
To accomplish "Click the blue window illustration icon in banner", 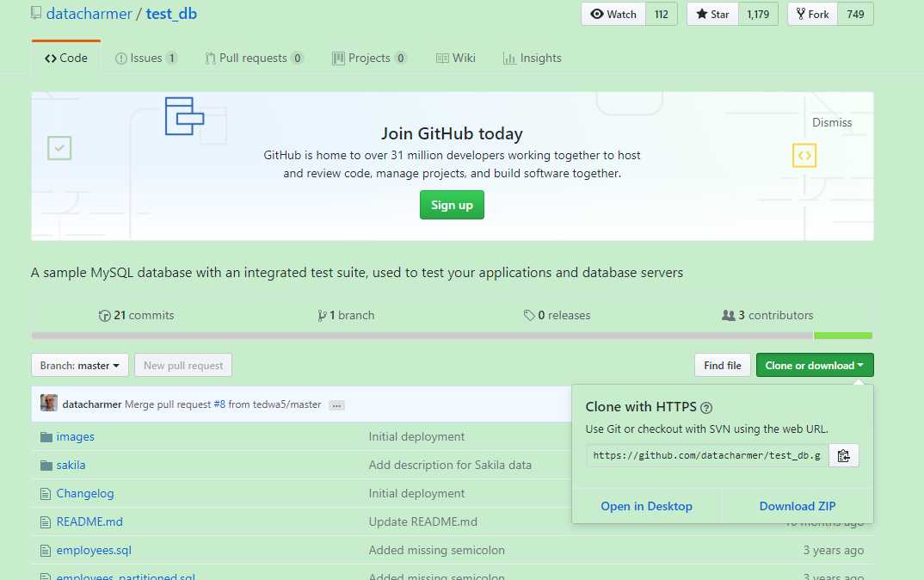I will [184, 116].
